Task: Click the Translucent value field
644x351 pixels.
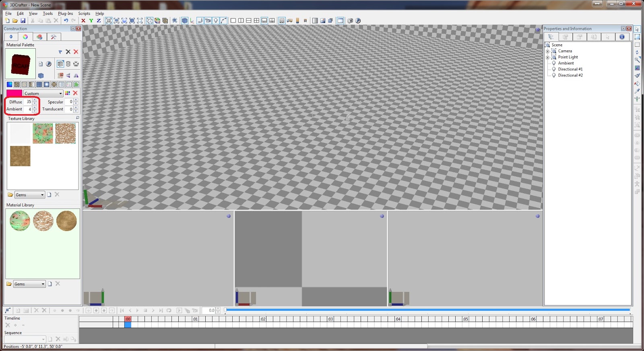Action: (69, 109)
